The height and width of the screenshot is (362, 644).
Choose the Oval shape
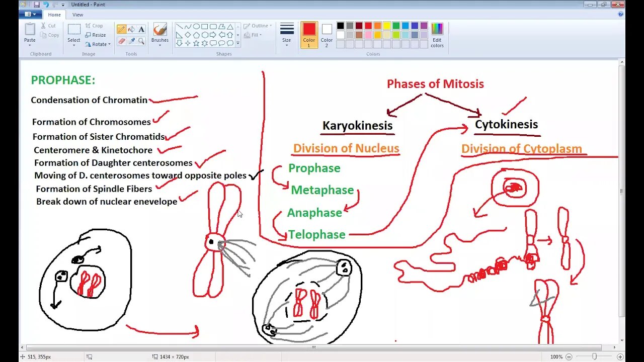(x=196, y=27)
